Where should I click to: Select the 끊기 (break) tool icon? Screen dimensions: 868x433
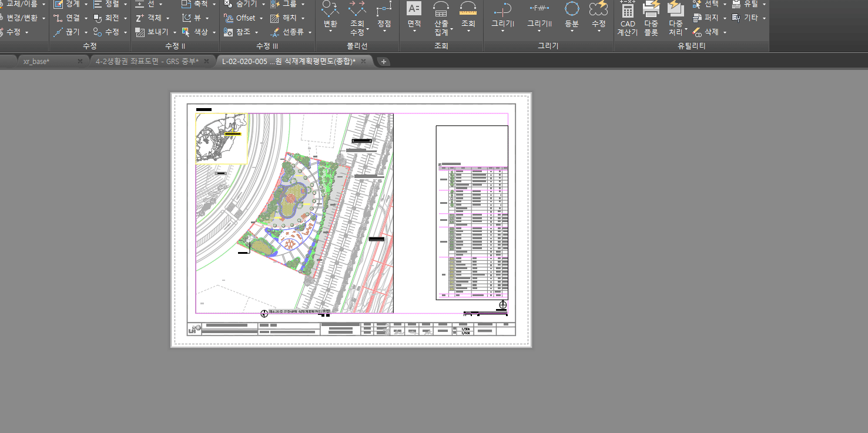(58, 32)
